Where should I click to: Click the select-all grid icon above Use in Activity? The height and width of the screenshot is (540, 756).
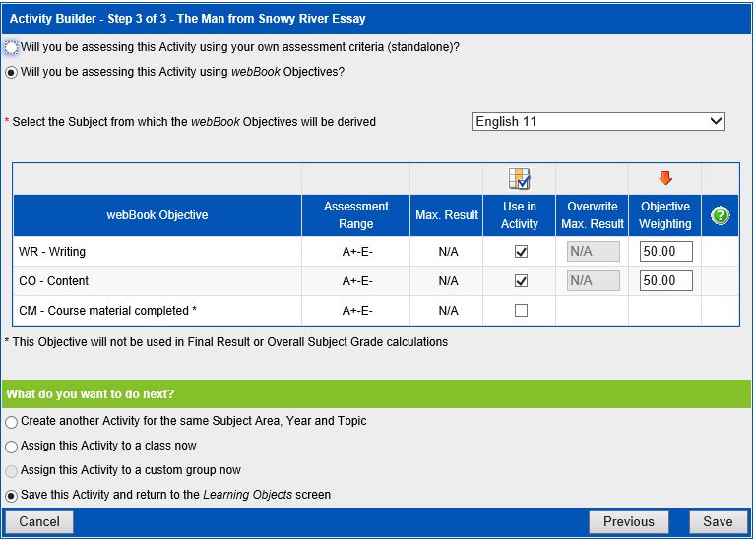point(519,179)
